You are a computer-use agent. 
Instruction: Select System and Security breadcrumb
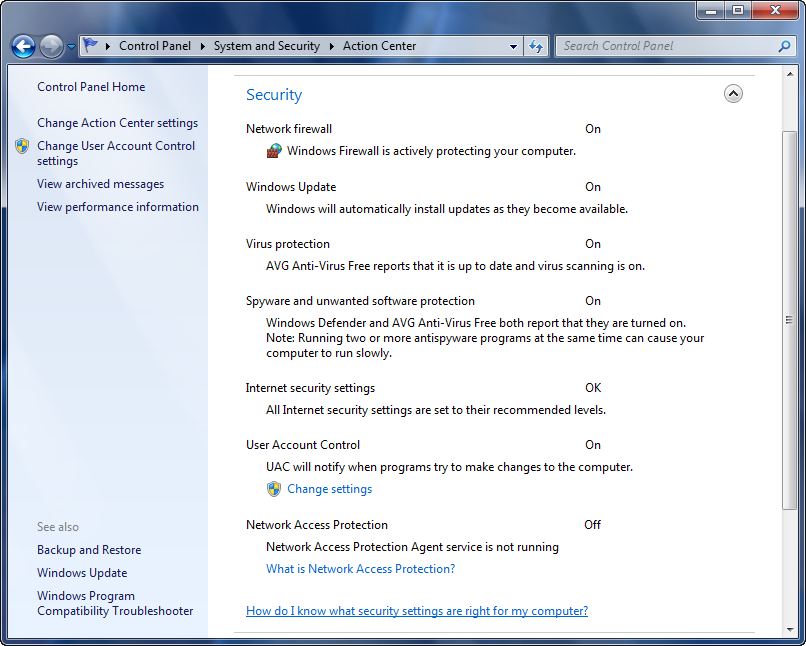click(266, 46)
